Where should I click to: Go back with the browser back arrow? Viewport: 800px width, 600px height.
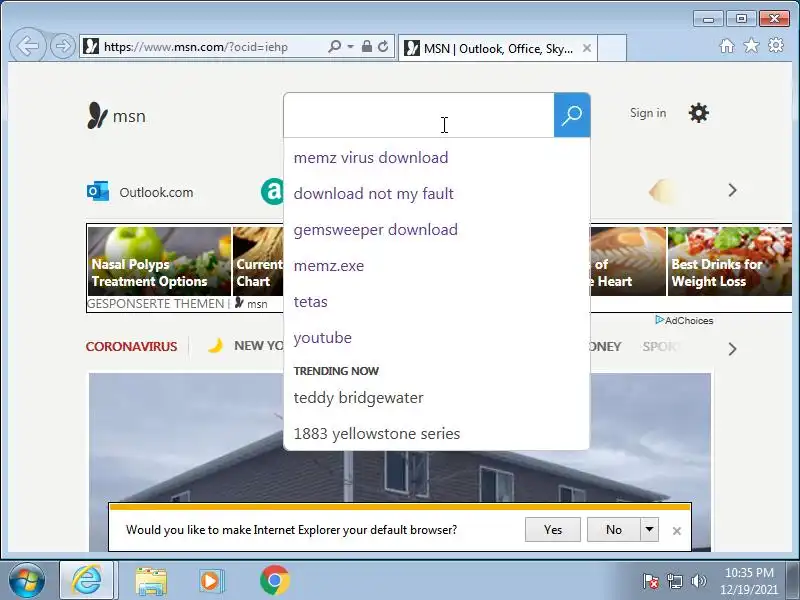[28, 46]
